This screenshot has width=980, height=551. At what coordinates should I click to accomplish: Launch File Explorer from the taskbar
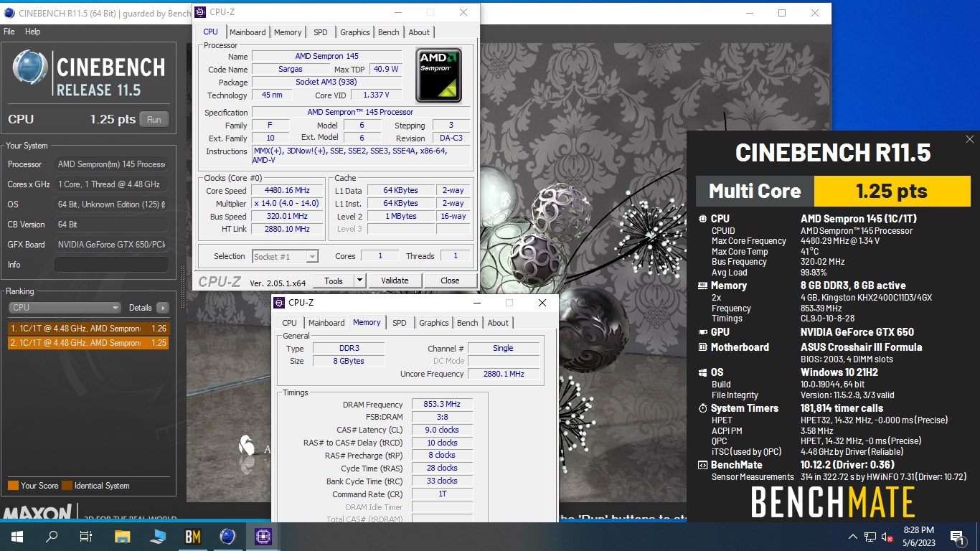pyautogui.click(x=123, y=536)
